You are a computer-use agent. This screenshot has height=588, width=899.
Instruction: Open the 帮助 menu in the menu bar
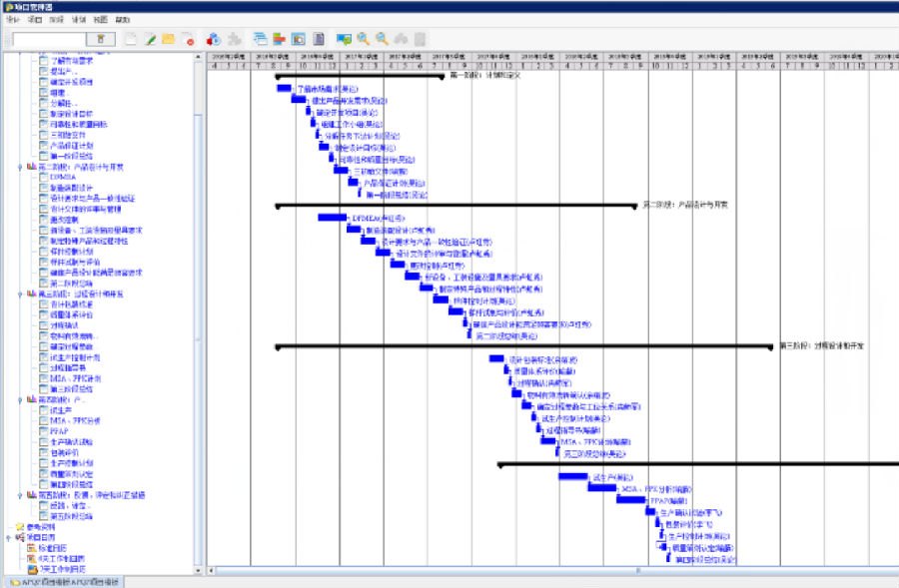[x=122, y=19]
